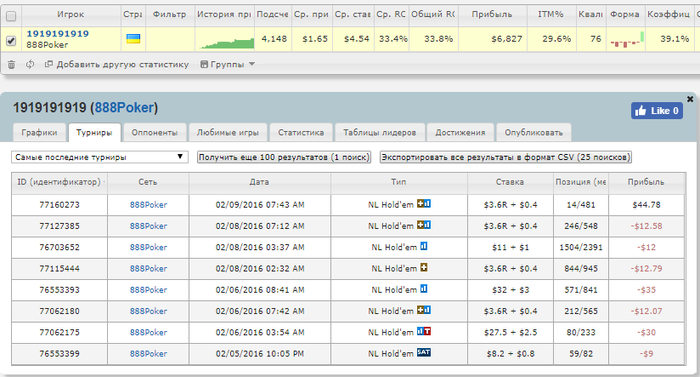The image size is (700, 377).
Task: Click the game type icon for tournament 76553393
Action: click(x=424, y=289)
